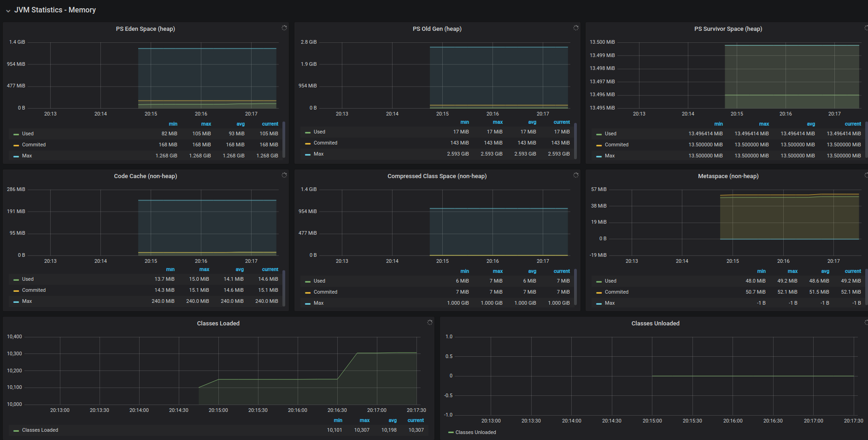Screen dimensions: 868x440
Task: Sort PS Eden Space legend by avg column
Action: (x=240, y=124)
